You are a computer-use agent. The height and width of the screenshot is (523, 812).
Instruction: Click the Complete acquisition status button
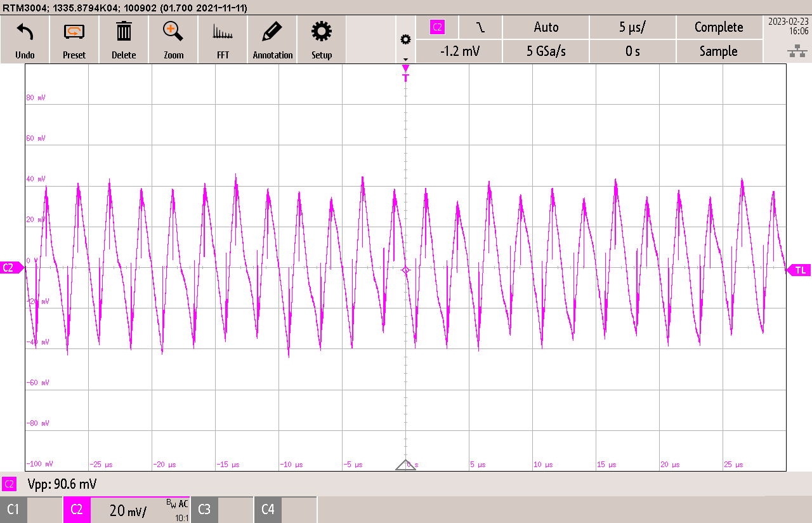pyautogui.click(x=719, y=27)
